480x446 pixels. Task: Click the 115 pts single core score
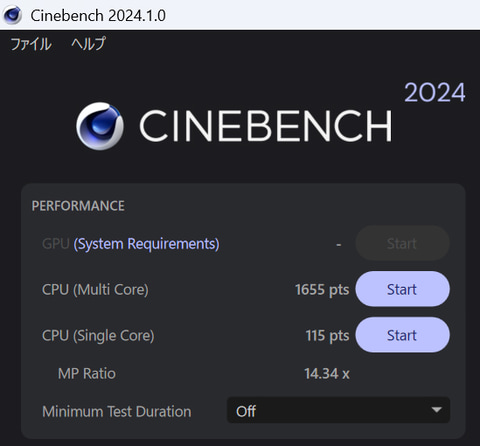tap(327, 335)
